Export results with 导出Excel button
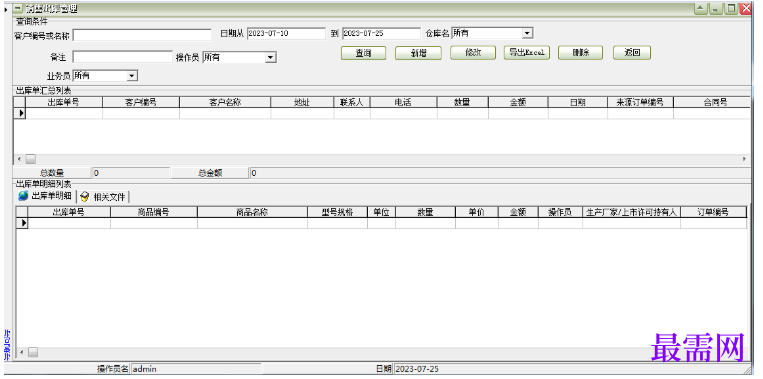Viewport: 763px width, 379px height. point(527,53)
